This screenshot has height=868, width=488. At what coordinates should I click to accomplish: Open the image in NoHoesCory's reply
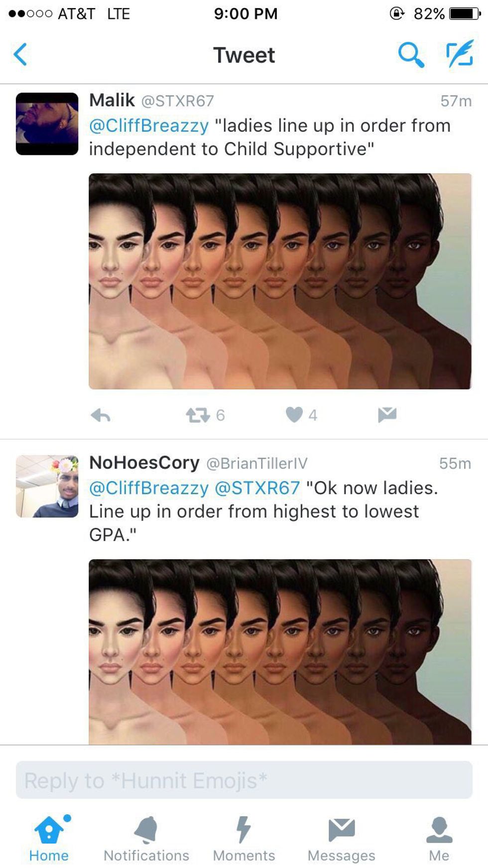pyautogui.click(x=280, y=652)
